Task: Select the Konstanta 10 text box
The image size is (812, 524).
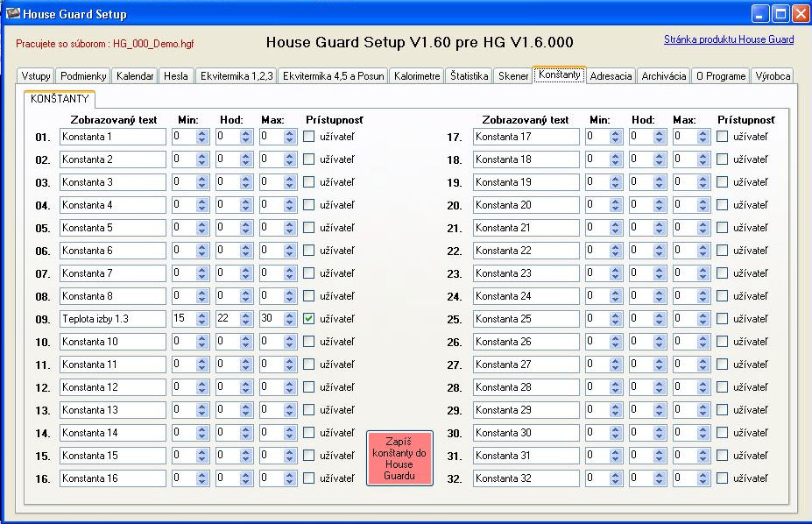Action: [113, 342]
